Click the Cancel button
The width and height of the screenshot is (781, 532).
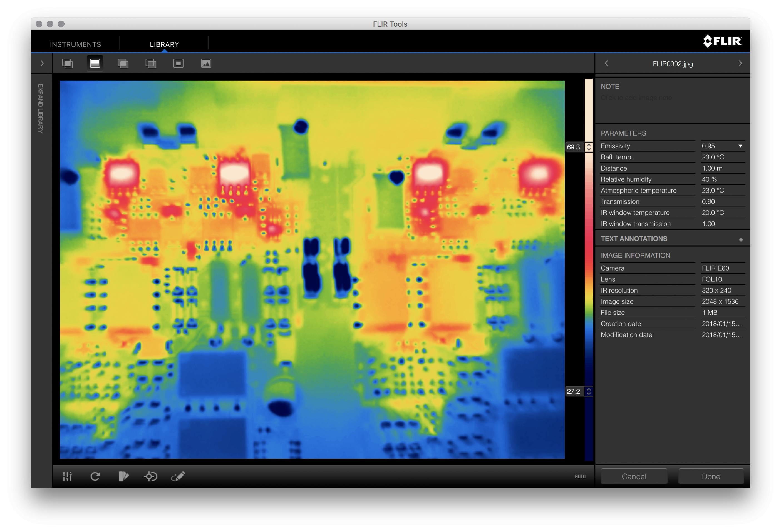[x=634, y=476]
